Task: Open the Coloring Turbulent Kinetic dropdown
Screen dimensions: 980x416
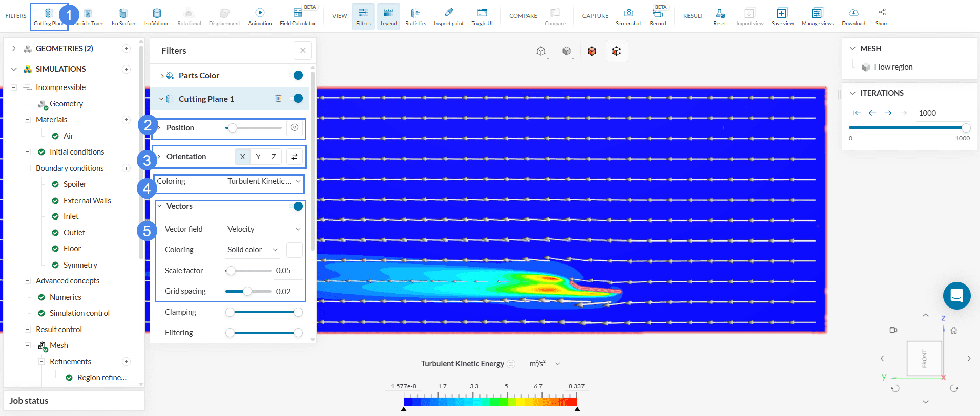Action: (x=264, y=181)
